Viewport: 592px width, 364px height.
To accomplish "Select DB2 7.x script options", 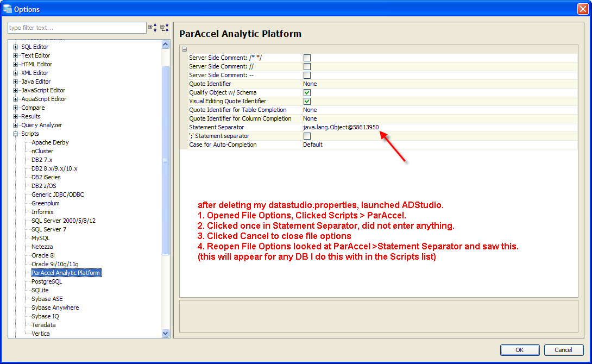I will 42,160.
